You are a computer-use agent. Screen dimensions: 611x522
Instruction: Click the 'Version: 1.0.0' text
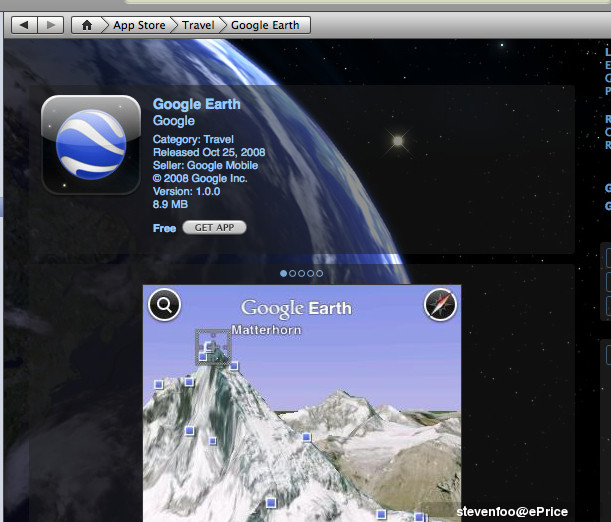coord(186,191)
